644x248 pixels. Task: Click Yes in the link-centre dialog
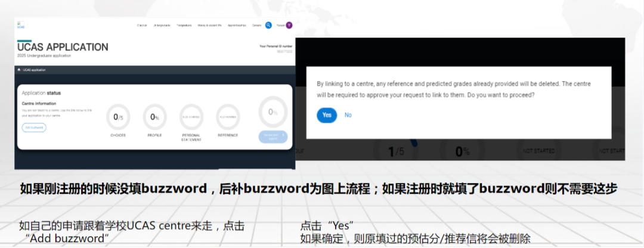(x=327, y=115)
